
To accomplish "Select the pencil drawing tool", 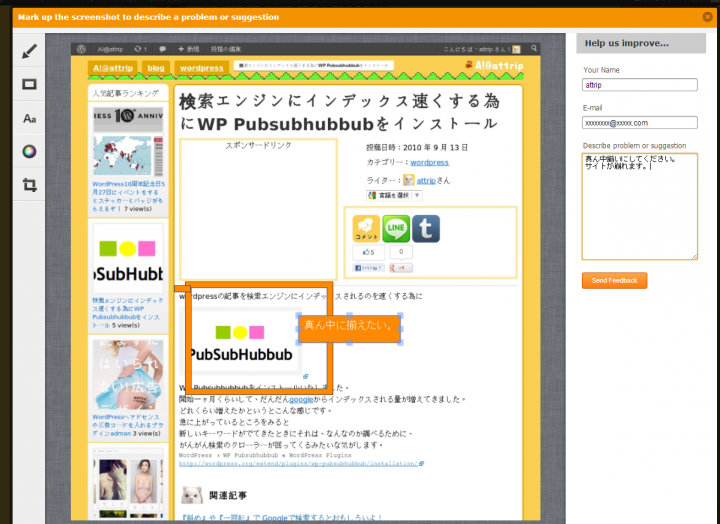I will [29, 51].
